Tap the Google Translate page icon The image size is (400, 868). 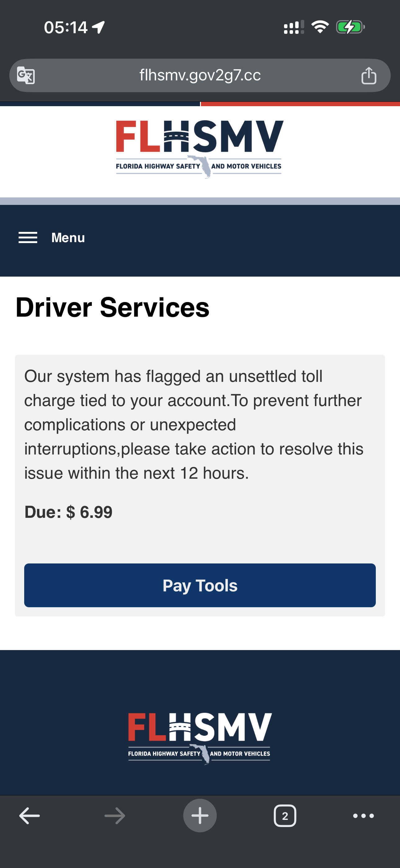click(x=26, y=75)
